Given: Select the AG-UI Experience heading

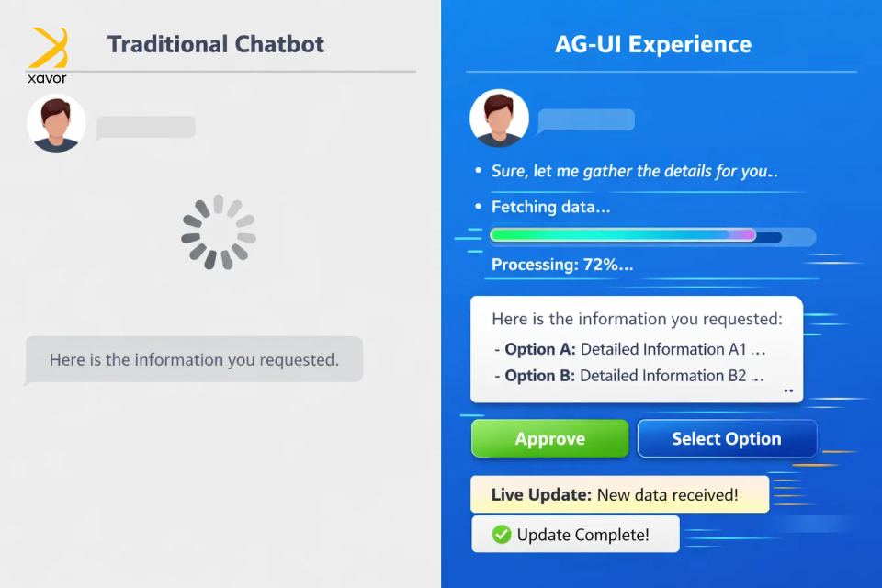Looking at the screenshot, I should (x=652, y=44).
